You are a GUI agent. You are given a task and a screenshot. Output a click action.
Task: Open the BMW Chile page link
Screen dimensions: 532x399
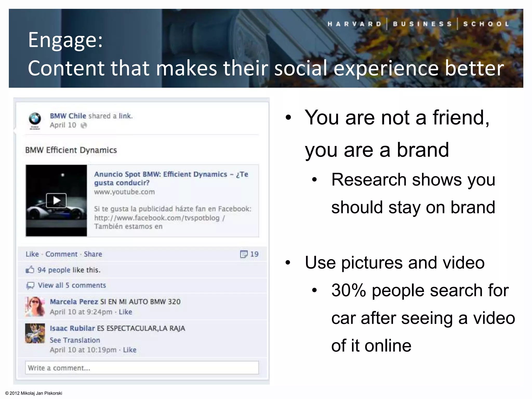click(68, 116)
